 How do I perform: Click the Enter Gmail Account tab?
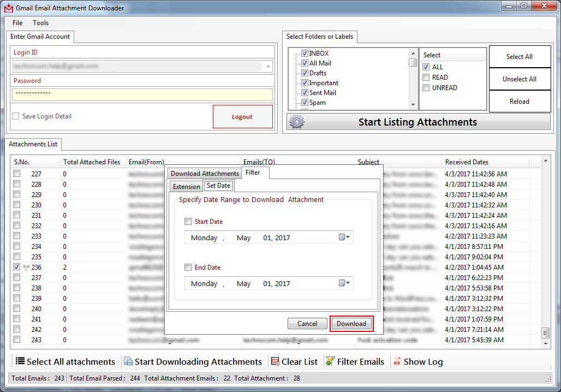tap(40, 37)
